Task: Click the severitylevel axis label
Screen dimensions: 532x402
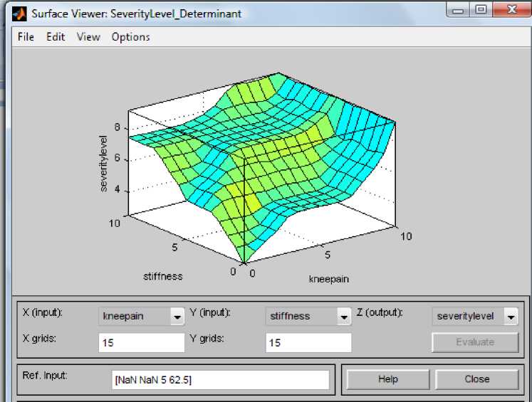Action: coord(103,164)
